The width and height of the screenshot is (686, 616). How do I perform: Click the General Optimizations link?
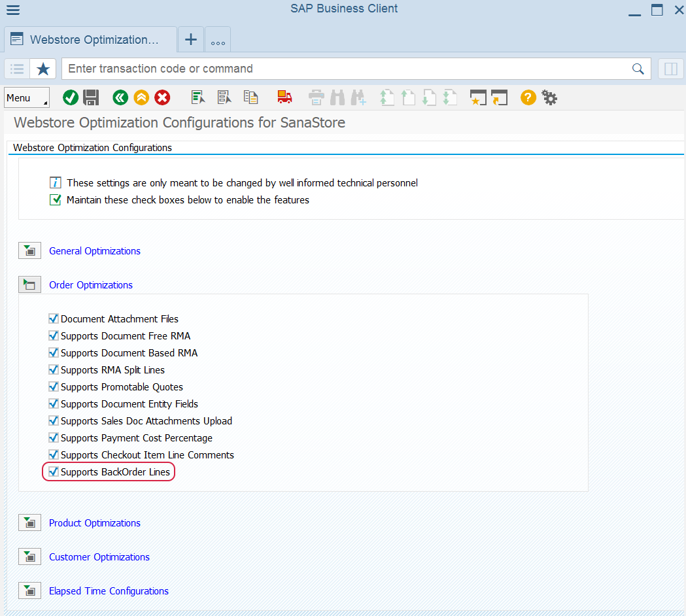pos(95,250)
